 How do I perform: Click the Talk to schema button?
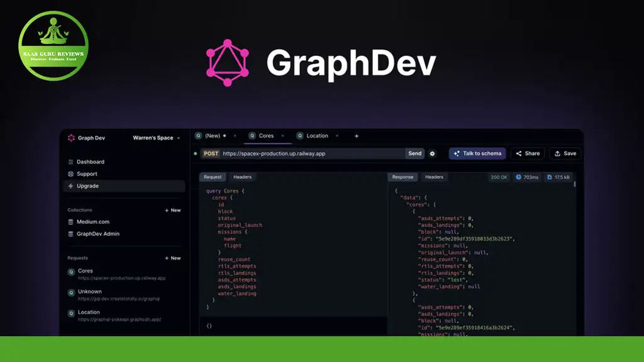point(477,153)
